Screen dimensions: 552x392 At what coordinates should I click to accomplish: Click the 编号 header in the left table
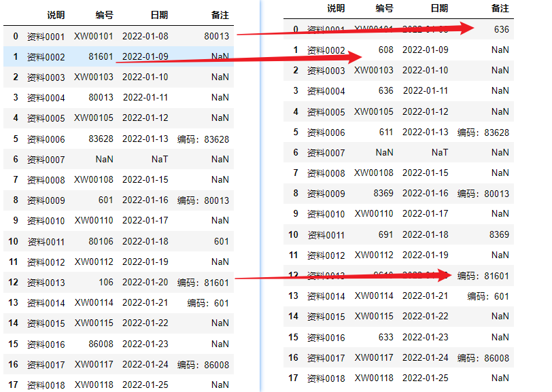click(x=104, y=15)
